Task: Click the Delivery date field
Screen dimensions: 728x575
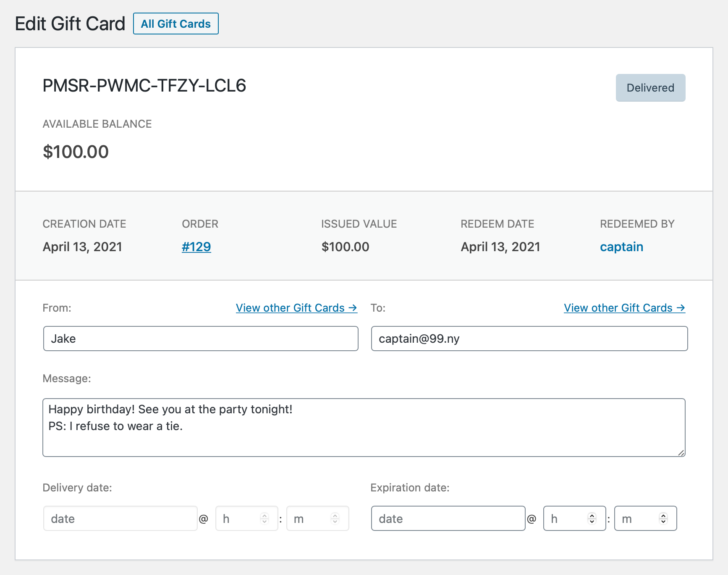Action: 120,519
